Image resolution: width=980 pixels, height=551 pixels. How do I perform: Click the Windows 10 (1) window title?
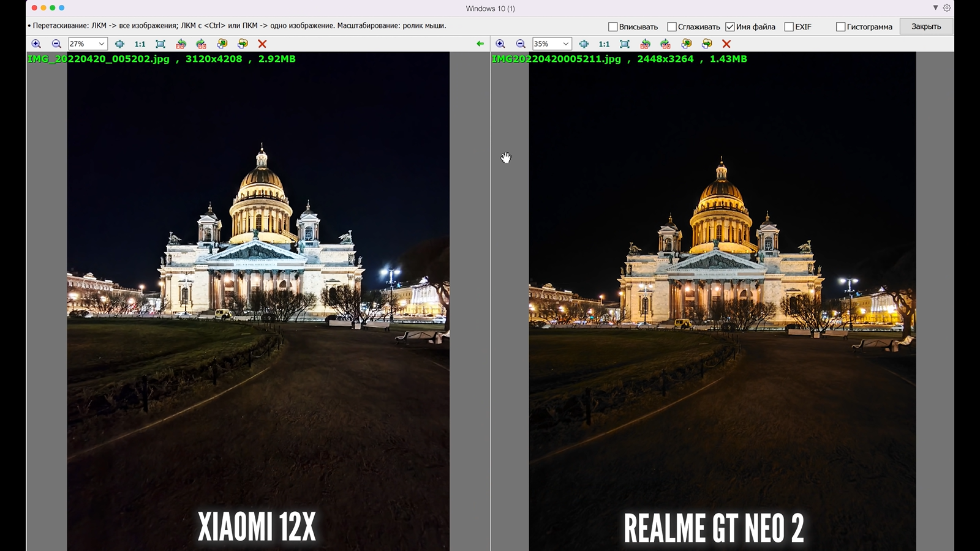tap(490, 9)
